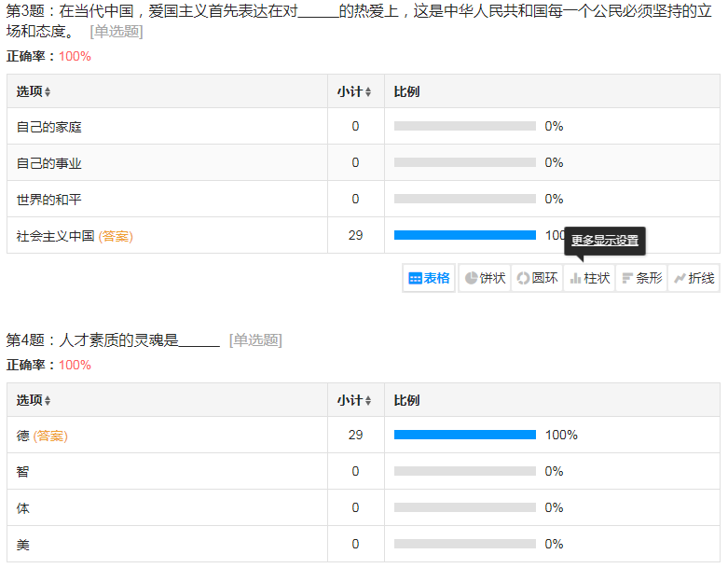Switch to the 表格 table view

click(x=430, y=278)
